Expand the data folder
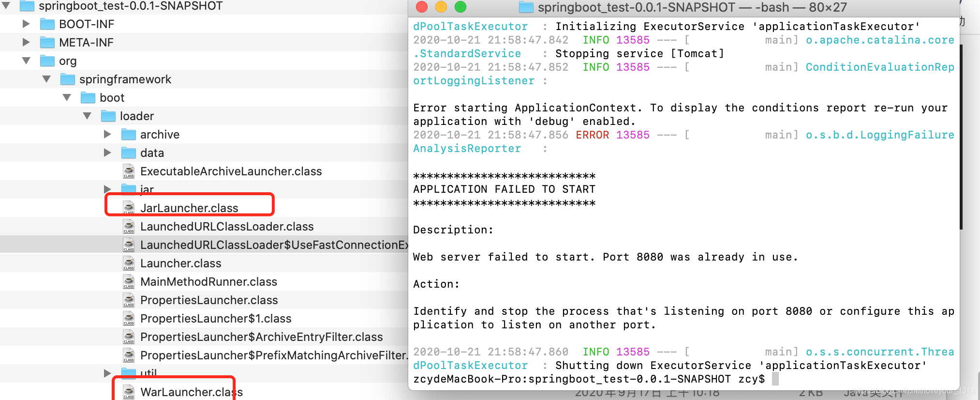Image resolution: width=980 pixels, height=400 pixels. (107, 153)
